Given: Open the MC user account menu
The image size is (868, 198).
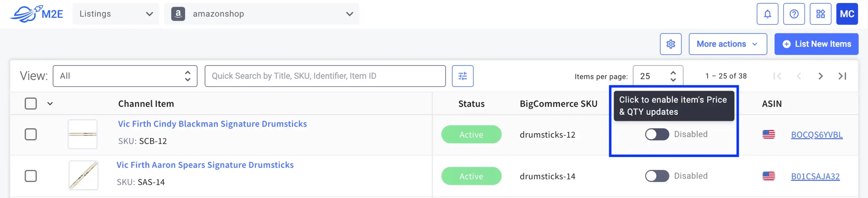Looking at the screenshot, I should coord(847,14).
